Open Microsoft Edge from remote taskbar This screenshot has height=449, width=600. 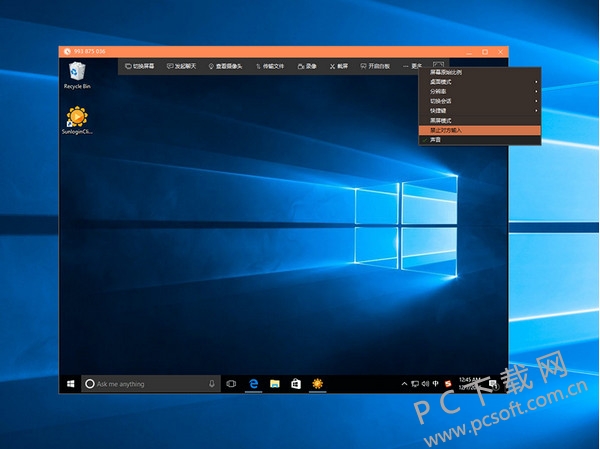[x=253, y=384]
